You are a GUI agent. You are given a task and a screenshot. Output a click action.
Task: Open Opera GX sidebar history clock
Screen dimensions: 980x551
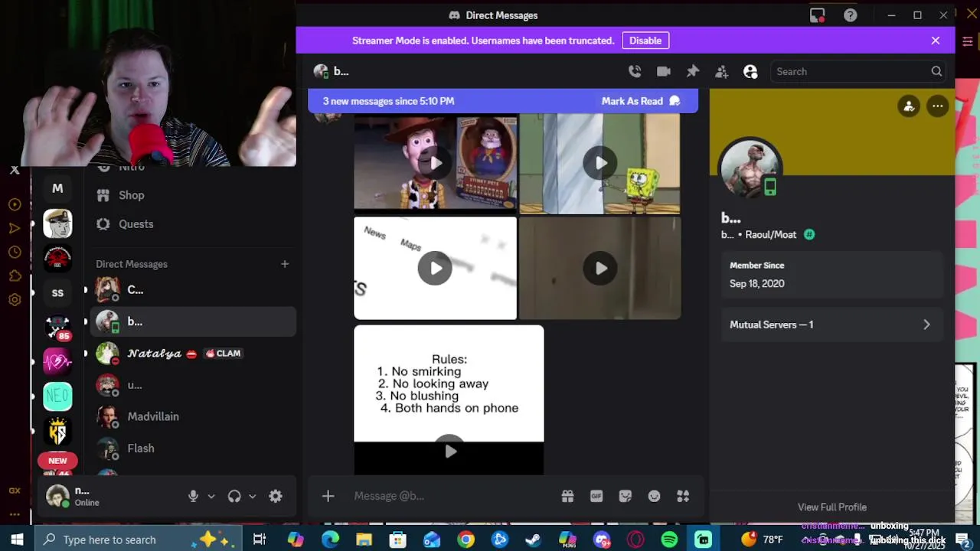tap(15, 253)
